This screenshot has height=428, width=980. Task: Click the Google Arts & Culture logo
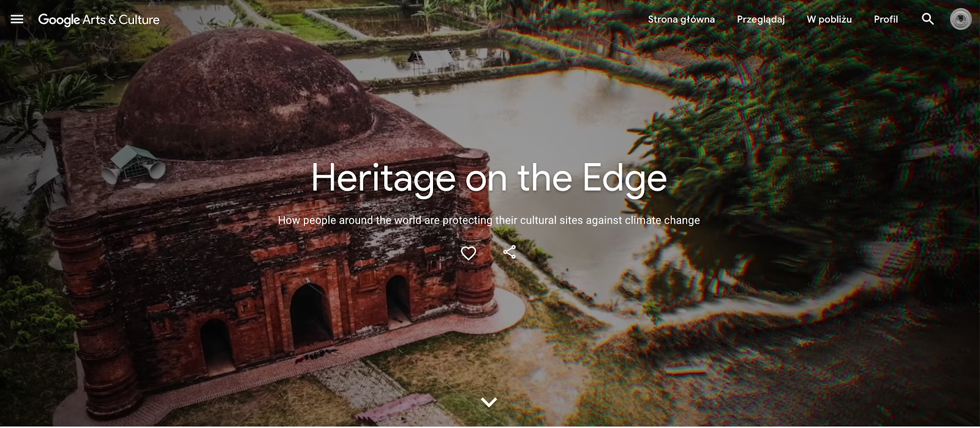pos(99,20)
